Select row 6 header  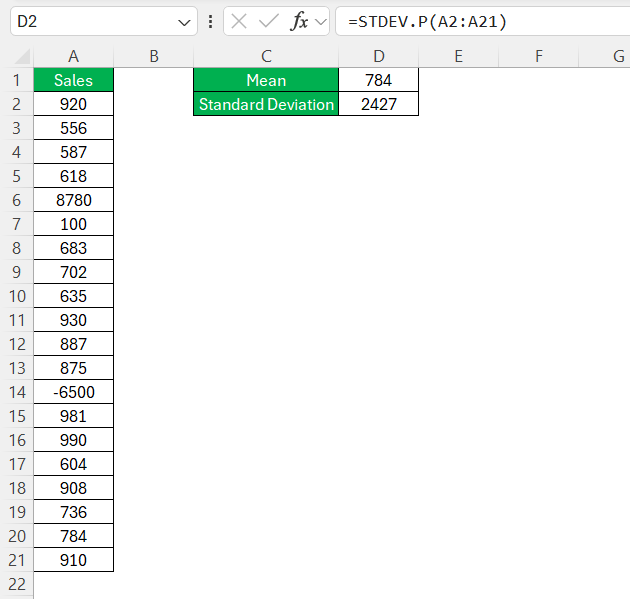16,200
